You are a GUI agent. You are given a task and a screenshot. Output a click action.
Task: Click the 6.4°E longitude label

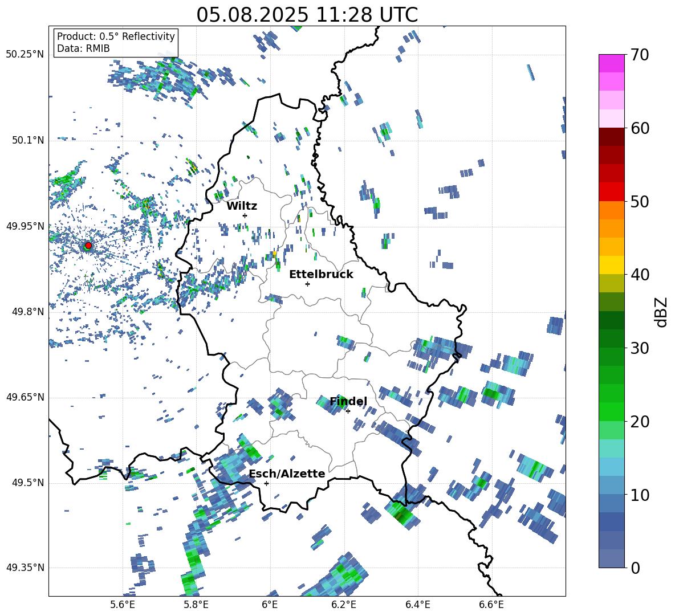pos(417,605)
